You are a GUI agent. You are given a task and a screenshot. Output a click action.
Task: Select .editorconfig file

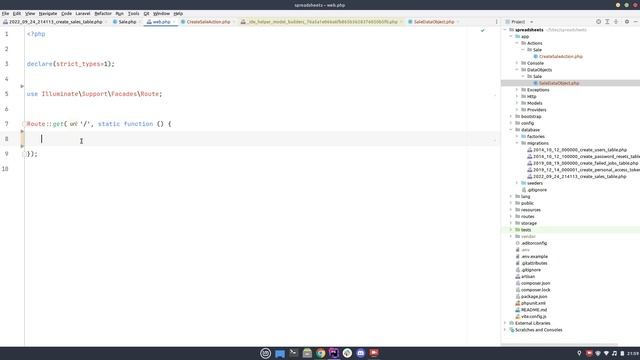click(534, 243)
